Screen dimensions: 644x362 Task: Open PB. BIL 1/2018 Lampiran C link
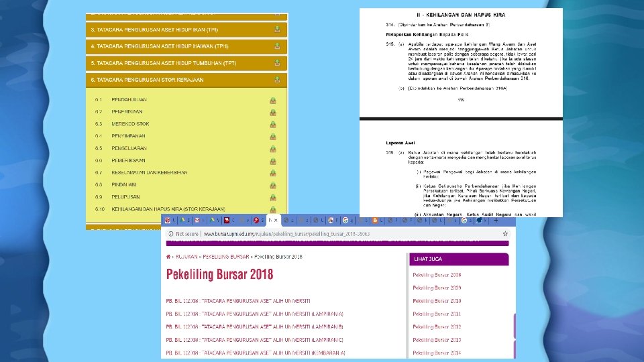(x=254, y=340)
